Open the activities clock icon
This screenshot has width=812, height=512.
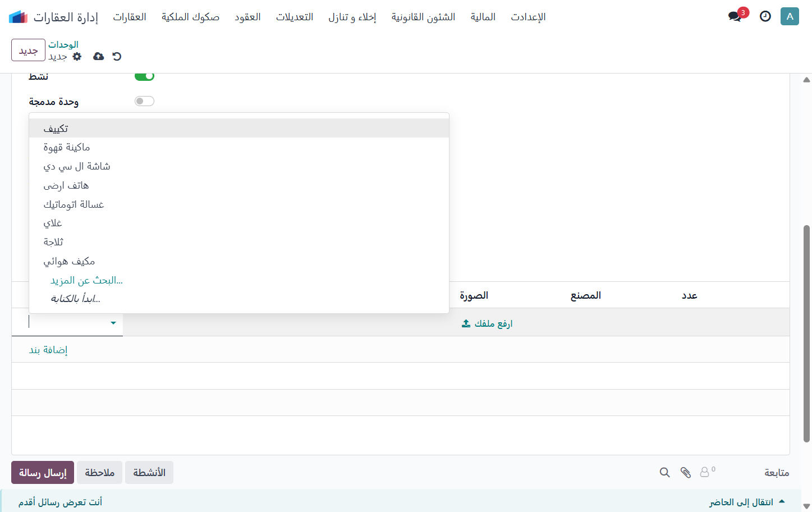[765, 16]
